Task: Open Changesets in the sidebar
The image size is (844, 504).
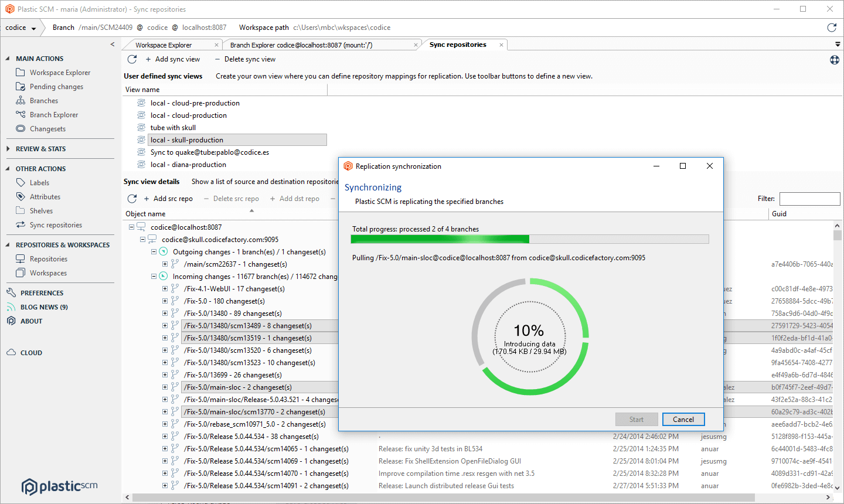Action: [47, 129]
